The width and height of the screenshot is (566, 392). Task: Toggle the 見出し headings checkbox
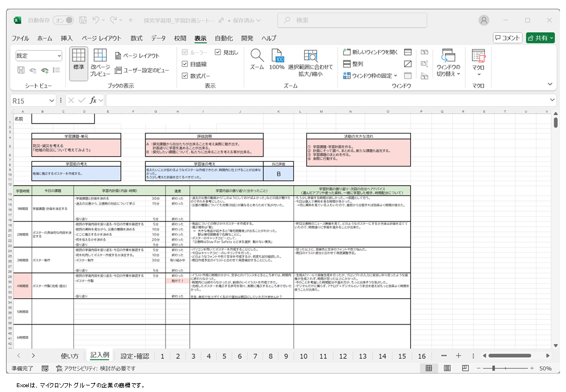tap(218, 52)
